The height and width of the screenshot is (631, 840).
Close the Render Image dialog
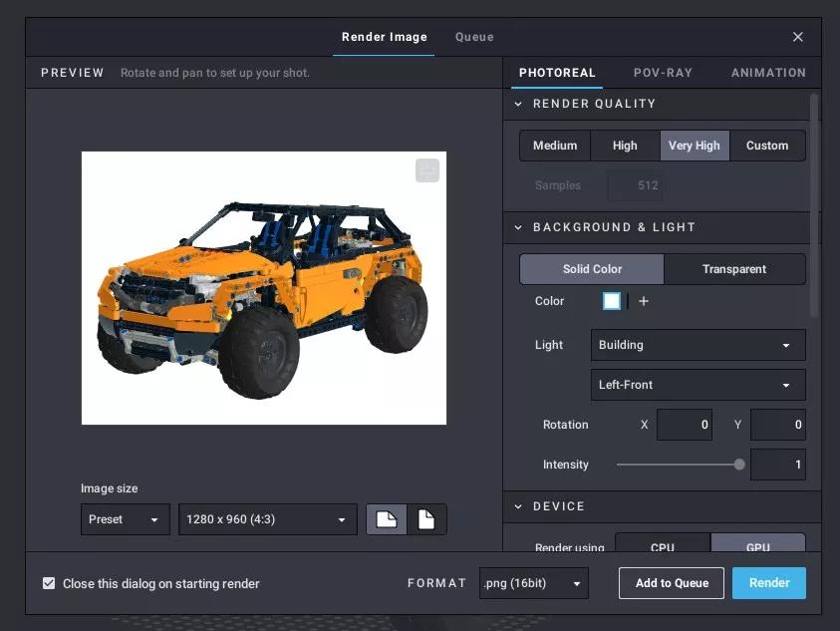tap(797, 37)
